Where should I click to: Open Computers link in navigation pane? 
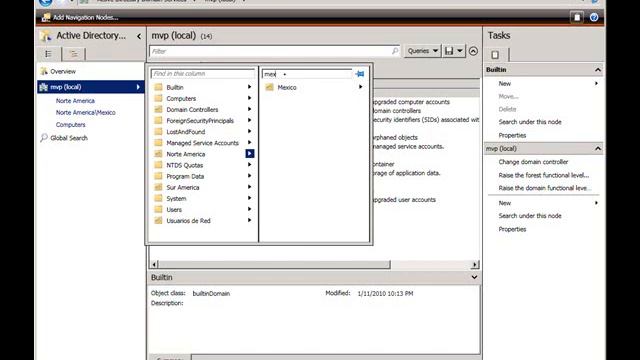[x=71, y=124]
